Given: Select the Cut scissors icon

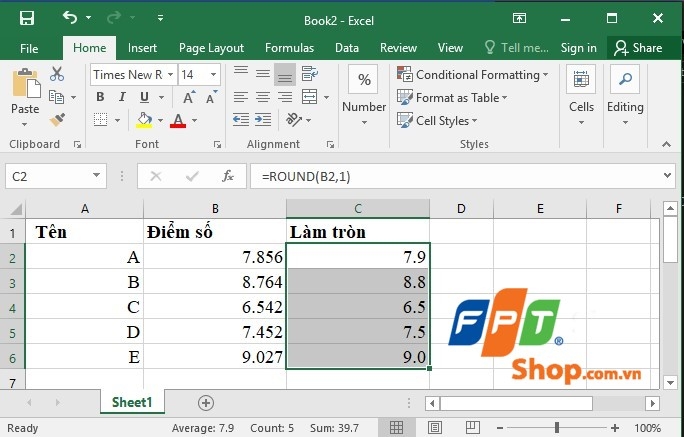Looking at the screenshot, I should 57,74.
